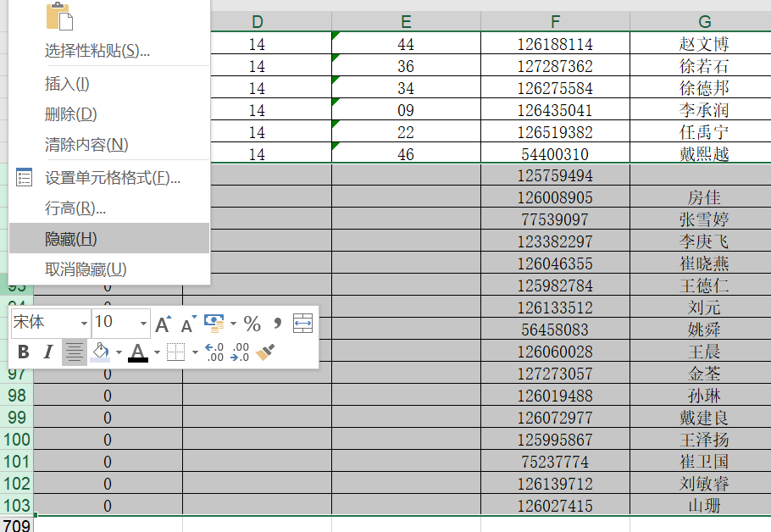Click the cell containing 126435041
Screen dimensions: 771x532
click(x=555, y=109)
